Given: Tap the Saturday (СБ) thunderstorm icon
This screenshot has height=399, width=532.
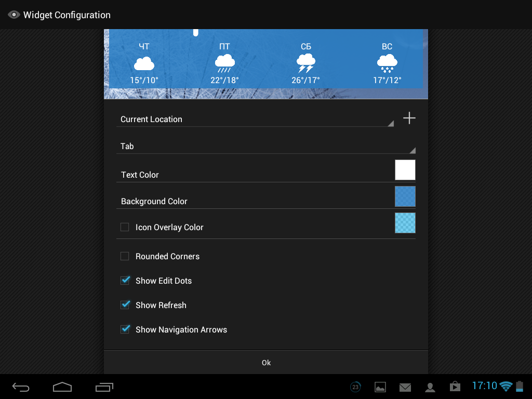Looking at the screenshot, I should click(306, 63).
